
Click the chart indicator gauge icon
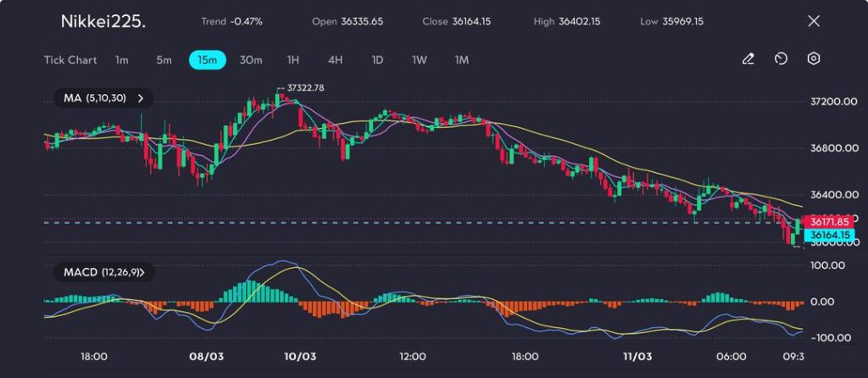781,59
